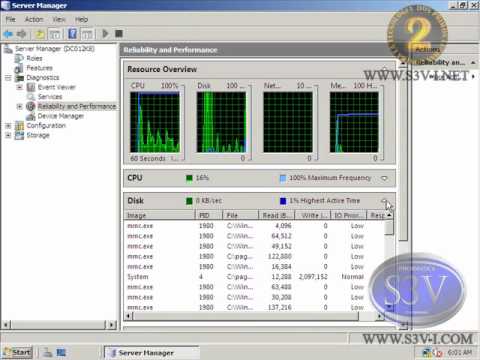Click Server Manager taskbar button
The width and height of the screenshot is (480, 360).
pos(152,353)
